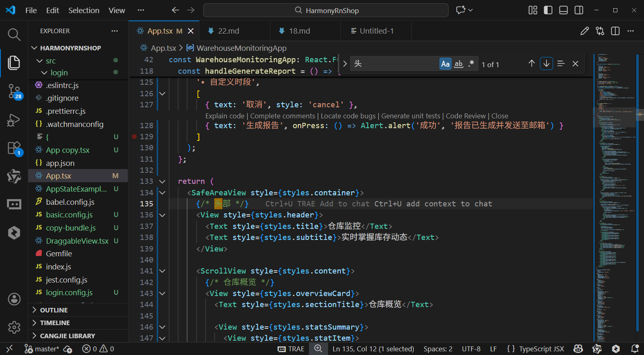Viewport: 644px width, 355px height.
Task: Open the File menu
Action: [31, 10]
